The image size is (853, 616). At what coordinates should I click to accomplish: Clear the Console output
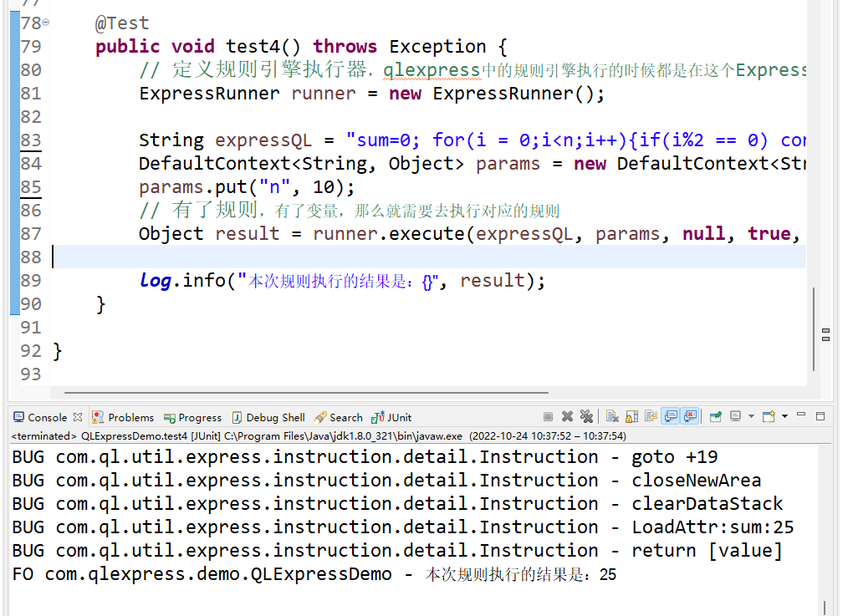point(612,416)
